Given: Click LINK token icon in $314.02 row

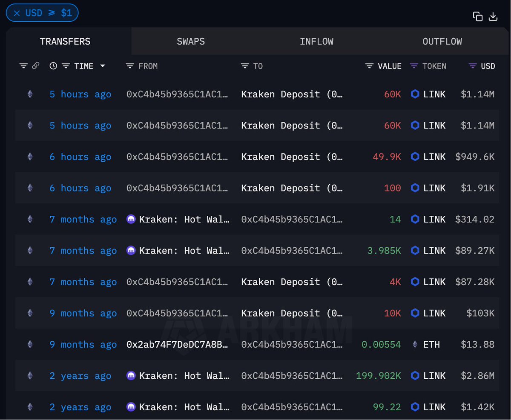Looking at the screenshot, I should [x=415, y=219].
